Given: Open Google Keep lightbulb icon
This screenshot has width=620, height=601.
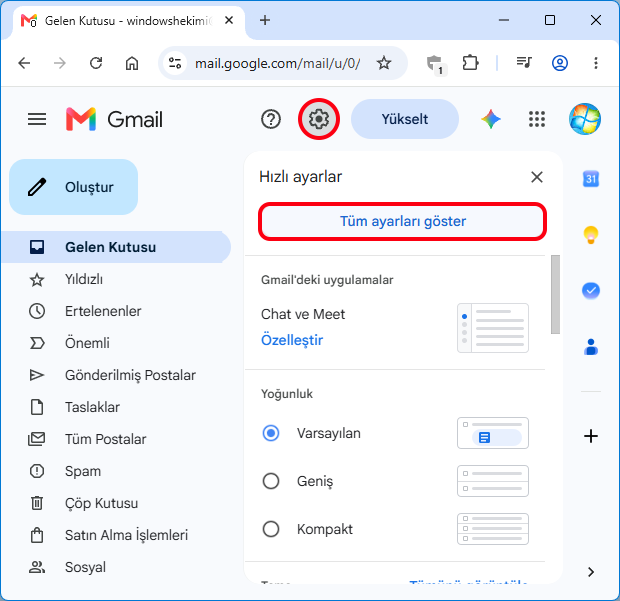Looking at the screenshot, I should 591,235.
